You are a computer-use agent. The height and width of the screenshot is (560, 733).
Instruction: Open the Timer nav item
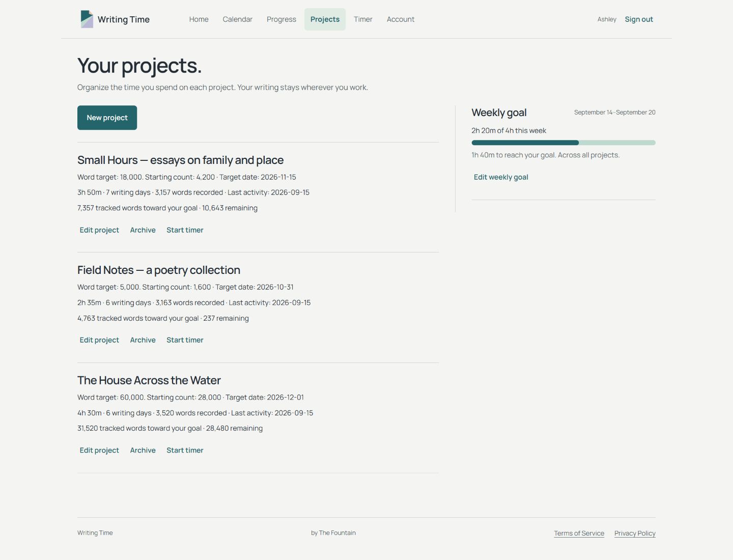coord(363,19)
